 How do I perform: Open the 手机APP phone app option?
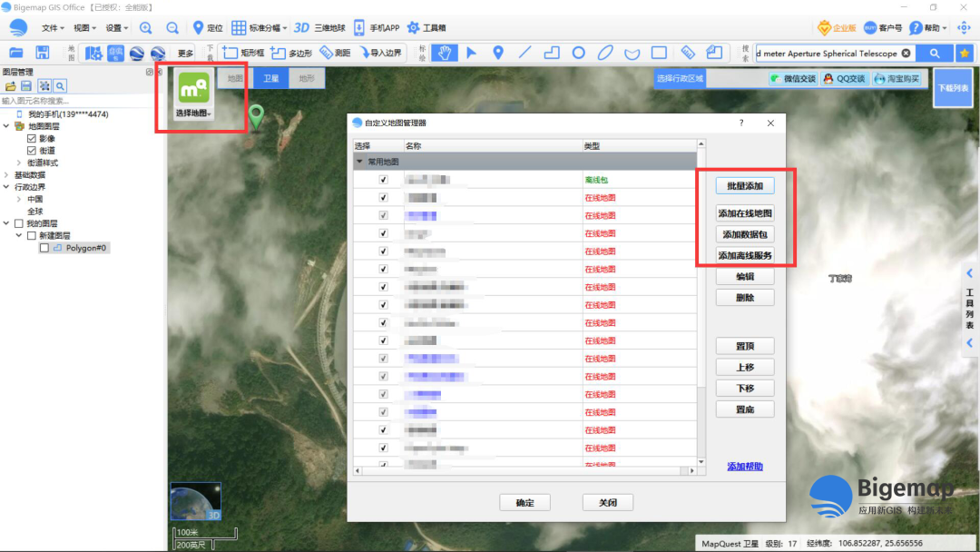pyautogui.click(x=377, y=27)
